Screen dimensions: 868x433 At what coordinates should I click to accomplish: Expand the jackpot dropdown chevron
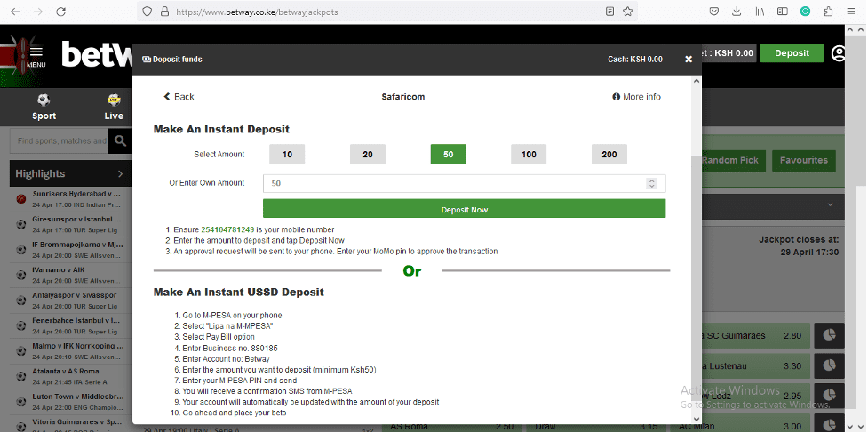[831, 204]
